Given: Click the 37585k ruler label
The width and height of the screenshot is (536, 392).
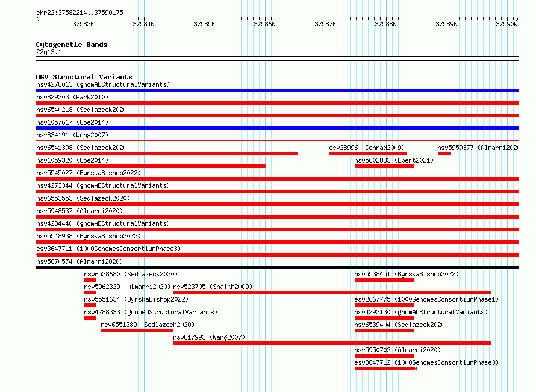Looking at the screenshot, I should point(204,24).
